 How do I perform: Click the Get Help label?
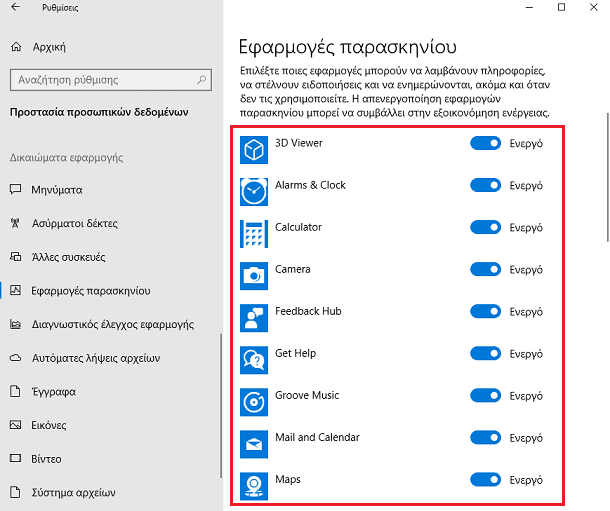[295, 353]
